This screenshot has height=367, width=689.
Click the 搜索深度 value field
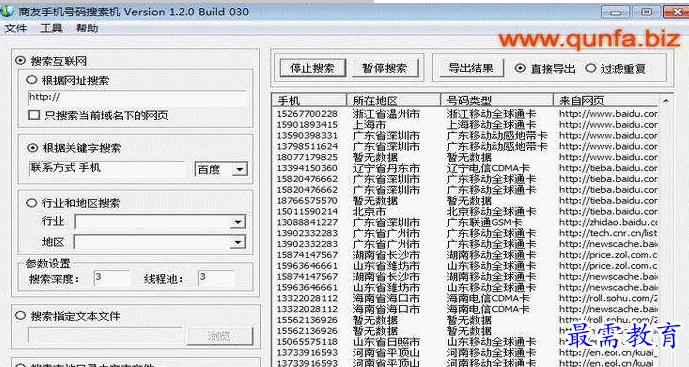pos(111,278)
